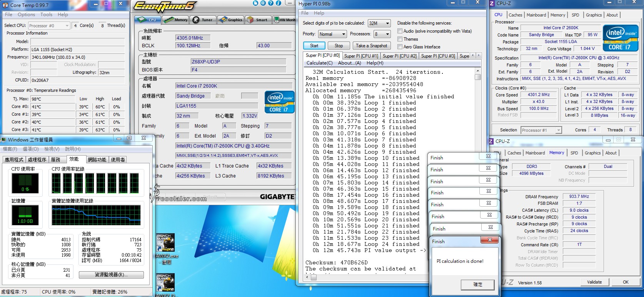Click Intel Core i7 logo in CPU-Z
The width and height of the screenshot is (644, 297).
[x=620, y=38]
